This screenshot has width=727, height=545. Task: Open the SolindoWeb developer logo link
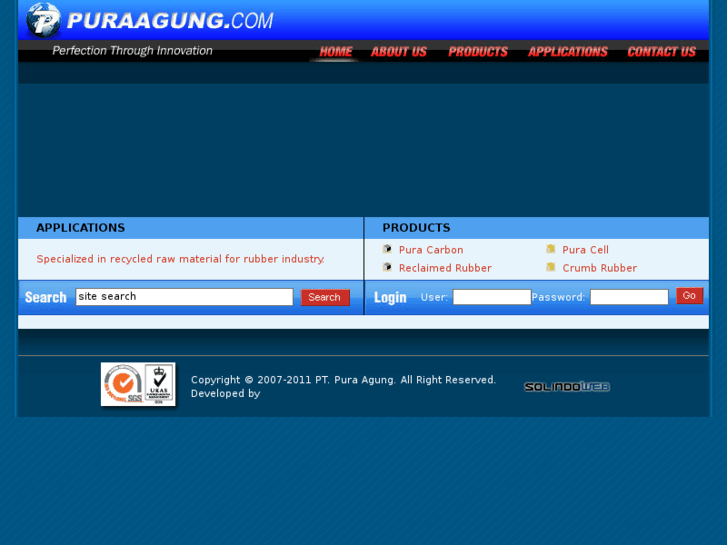tap(567, 387)
